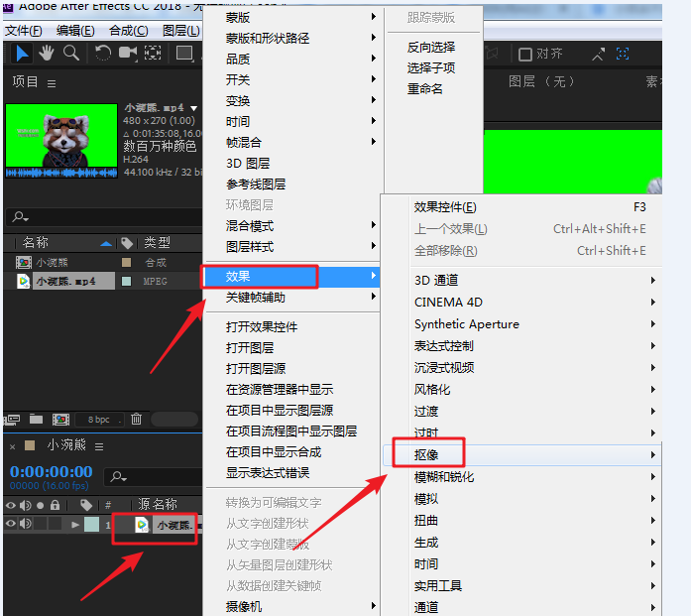691x616 pixels.
Task: Select the 小浣熊 timeline tab
Action: pos(66,445)
